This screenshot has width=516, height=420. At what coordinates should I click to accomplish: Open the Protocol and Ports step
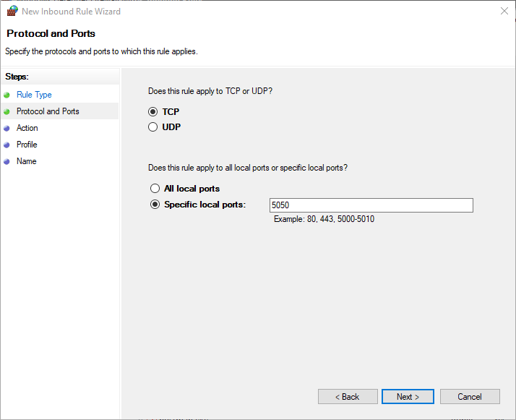[48, 111]
